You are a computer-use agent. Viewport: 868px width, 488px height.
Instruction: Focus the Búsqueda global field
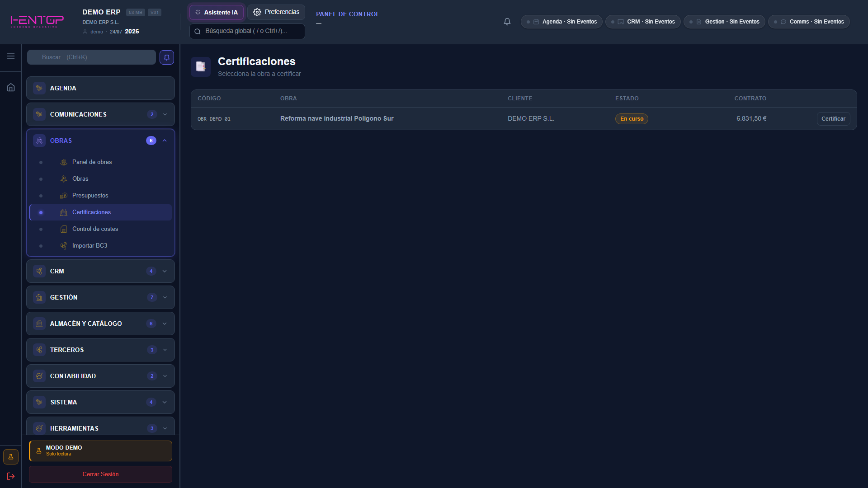tap(247, 31)
